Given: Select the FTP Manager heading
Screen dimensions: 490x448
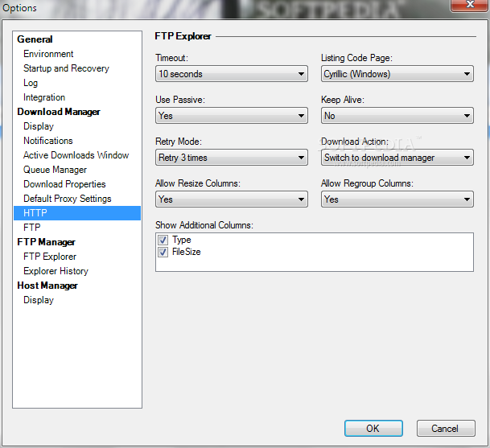Looking at the screenshot, I should point(46,242).
